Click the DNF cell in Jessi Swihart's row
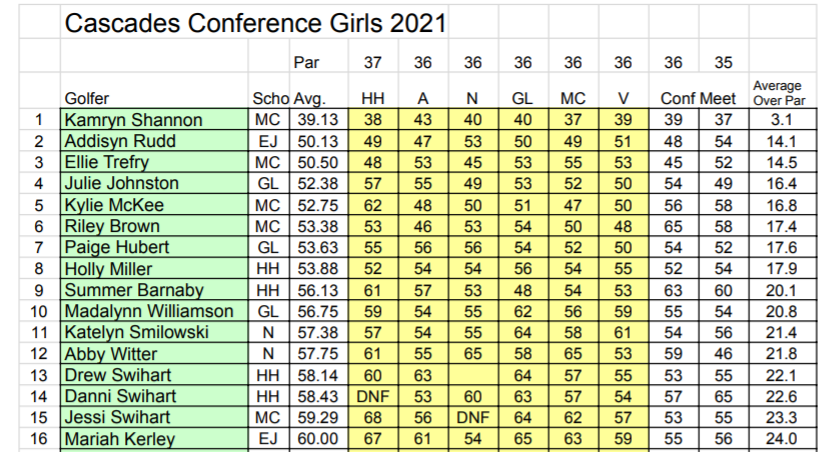This screenshot has height=452, width=823. click(x=472, y=418)
